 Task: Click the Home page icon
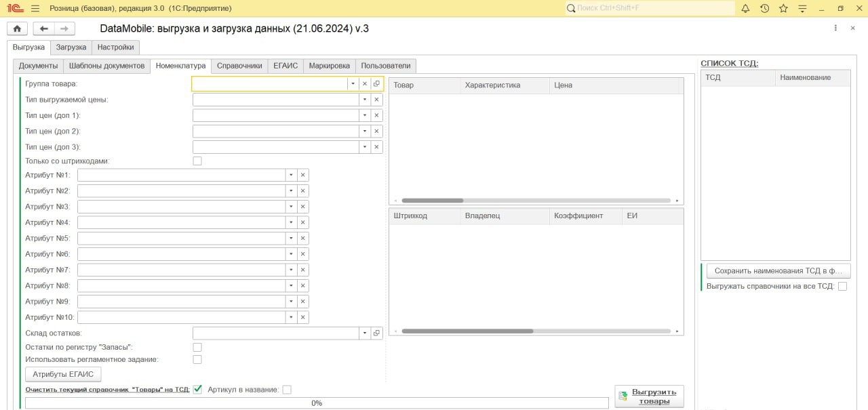(x=17, y=28)
